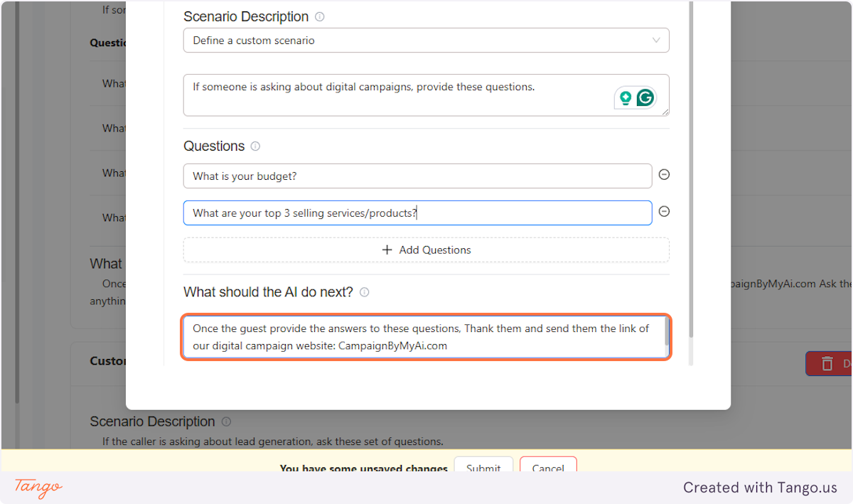
Task: Cancel the unsaved changes
Action: (x=548, y=468)
